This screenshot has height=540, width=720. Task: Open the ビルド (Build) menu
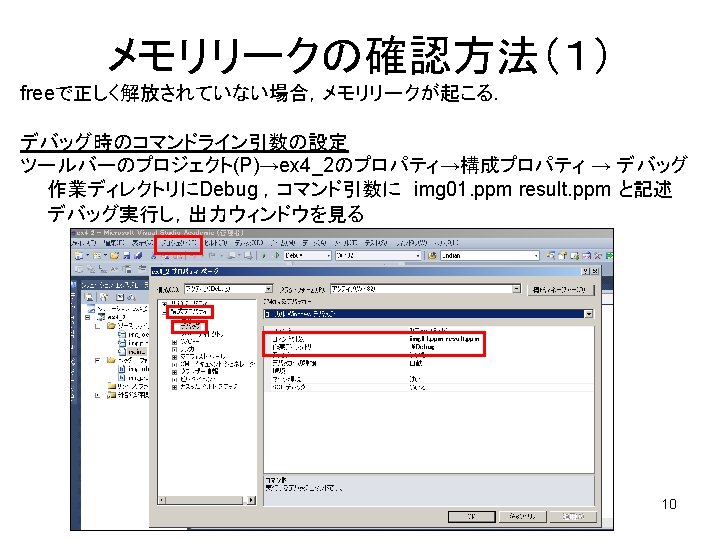[216, 243]
